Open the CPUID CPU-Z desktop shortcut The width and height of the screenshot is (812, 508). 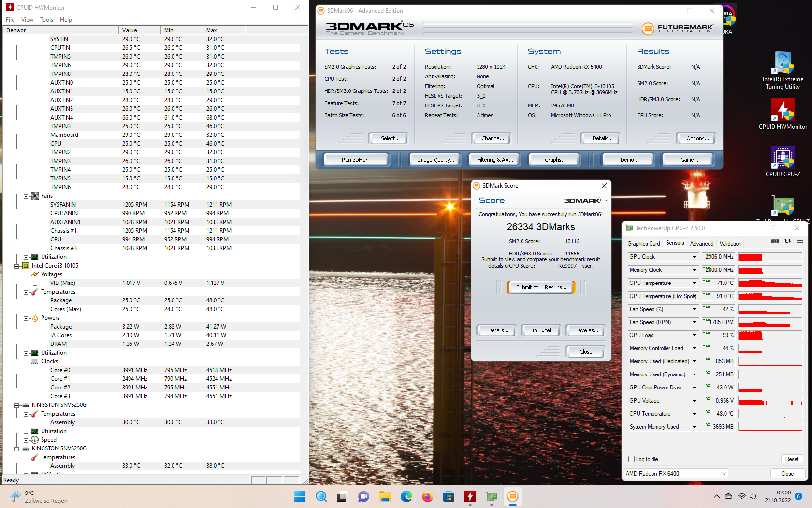[x=783, y=162]
